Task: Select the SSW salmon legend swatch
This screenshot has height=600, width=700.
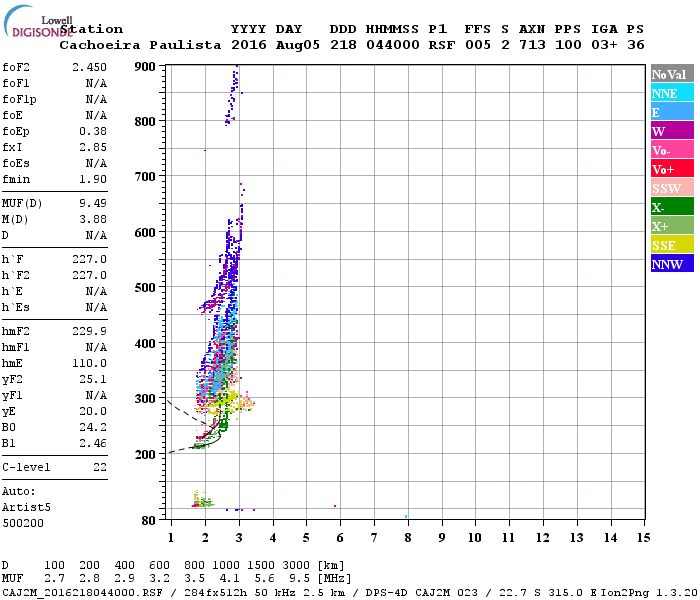Action: click(x=672, y=188)
